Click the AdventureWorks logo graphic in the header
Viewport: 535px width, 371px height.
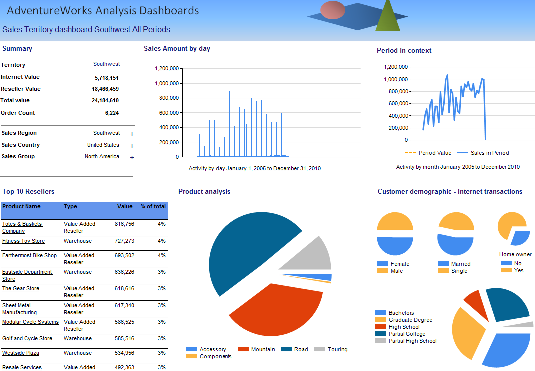pos(357,16)
